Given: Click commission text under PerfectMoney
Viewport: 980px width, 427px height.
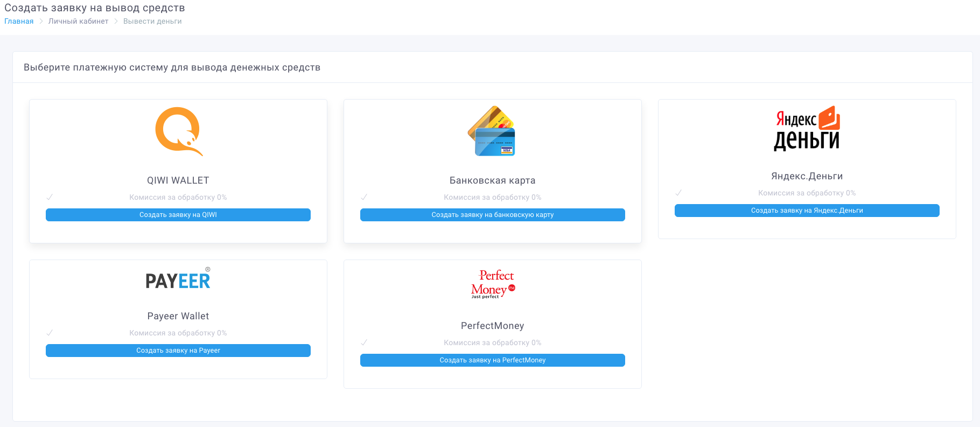Looking at the screenshot, I should [x=493, y=343].
